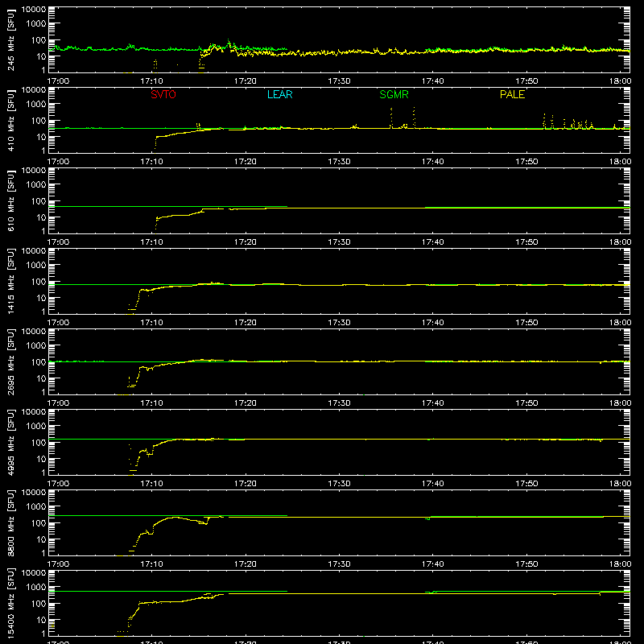The image size is (644, 644).
Task: Click 17:40 tick under the 4995 MHz plot
Action: [432, 484]
